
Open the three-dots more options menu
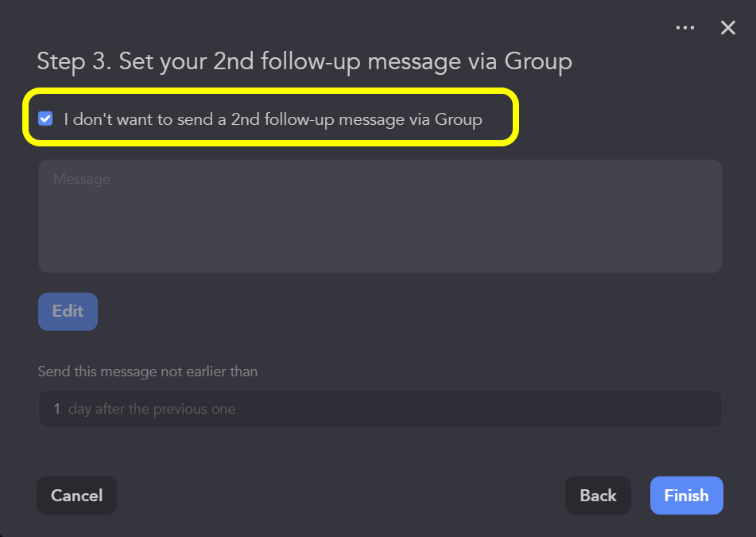tap(684, 28)
